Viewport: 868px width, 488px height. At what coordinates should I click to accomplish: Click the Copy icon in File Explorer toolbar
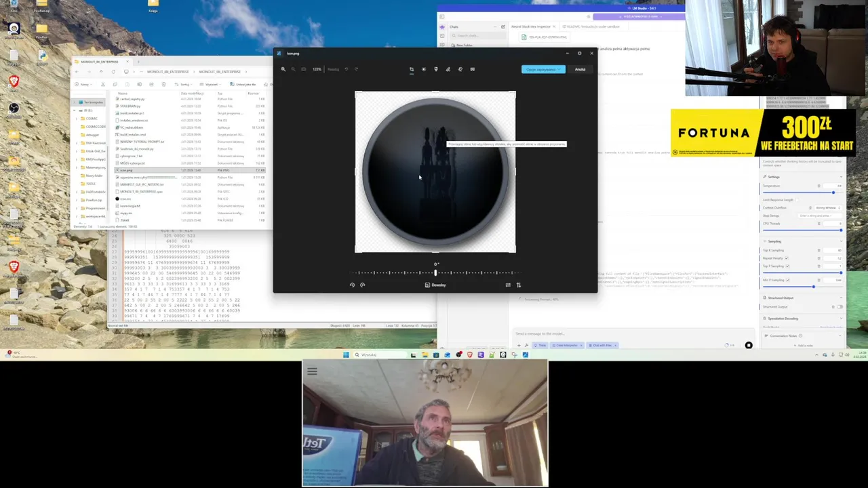pyautogui.click(x=115, y=84)
